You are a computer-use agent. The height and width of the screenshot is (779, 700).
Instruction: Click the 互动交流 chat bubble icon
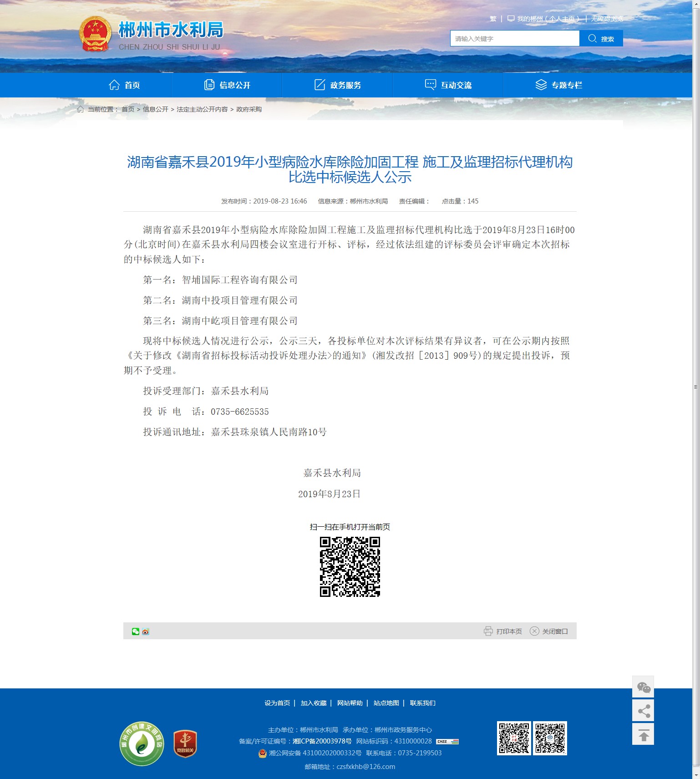(x=431, y=85)
